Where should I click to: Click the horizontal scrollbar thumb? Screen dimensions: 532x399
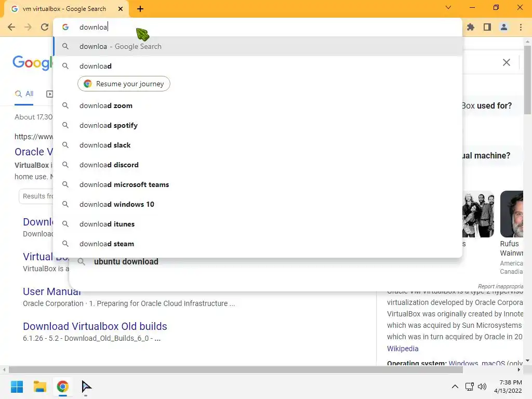tap(235, 370)
